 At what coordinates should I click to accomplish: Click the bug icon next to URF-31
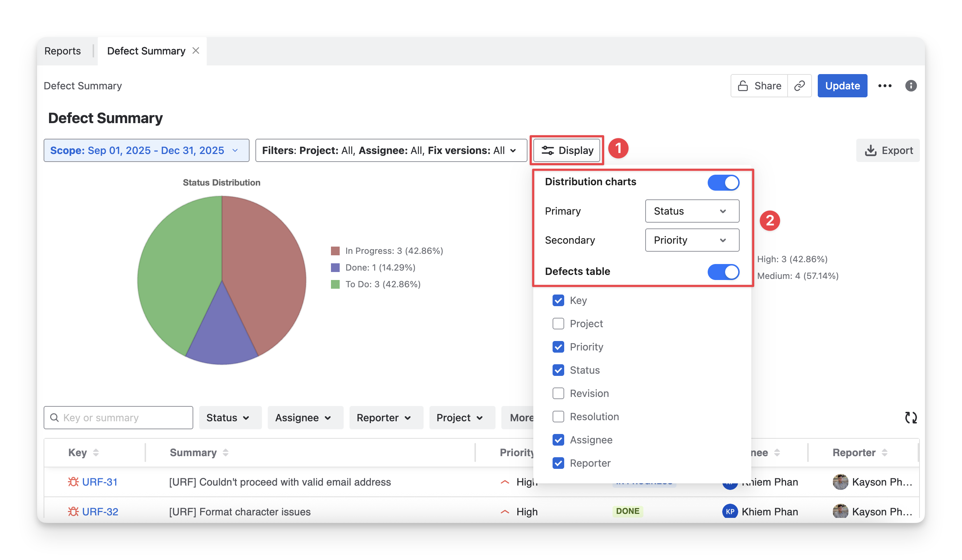73,482
